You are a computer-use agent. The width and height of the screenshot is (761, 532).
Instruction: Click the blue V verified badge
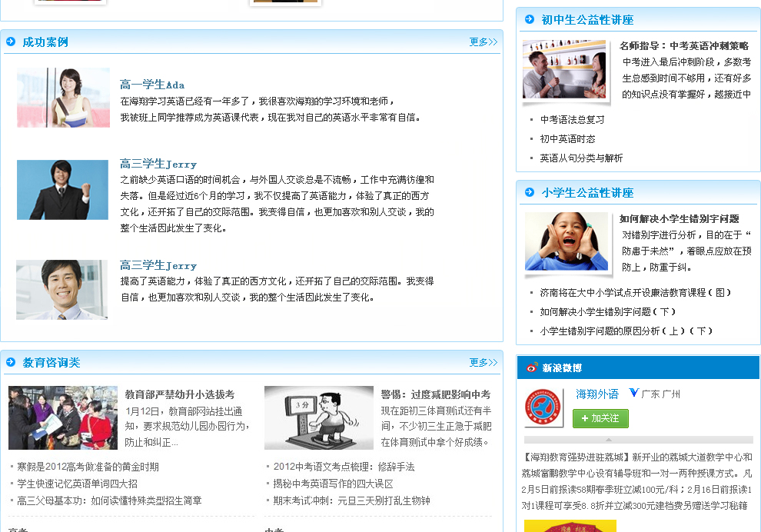[633, 393]
